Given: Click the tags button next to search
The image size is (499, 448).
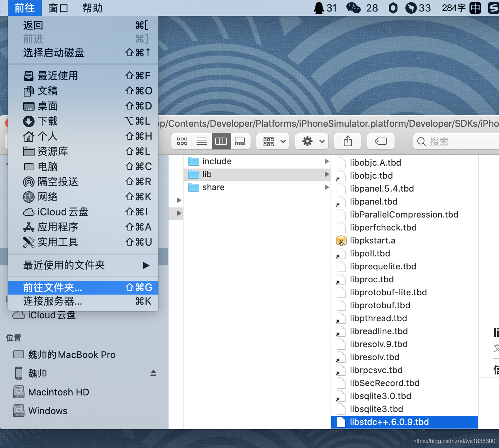Looking at the screenshot, I should pos(381,141).
